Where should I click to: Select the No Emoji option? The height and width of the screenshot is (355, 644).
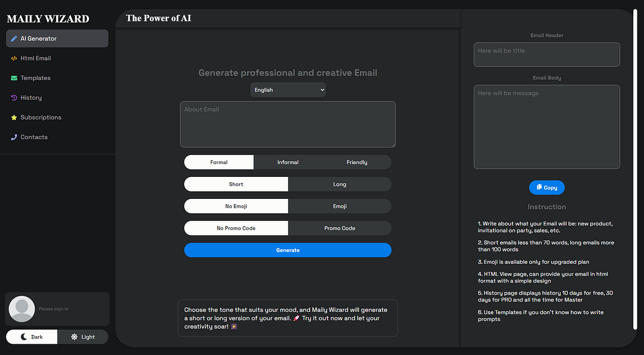pyautogui.click(x=236, y=206)
